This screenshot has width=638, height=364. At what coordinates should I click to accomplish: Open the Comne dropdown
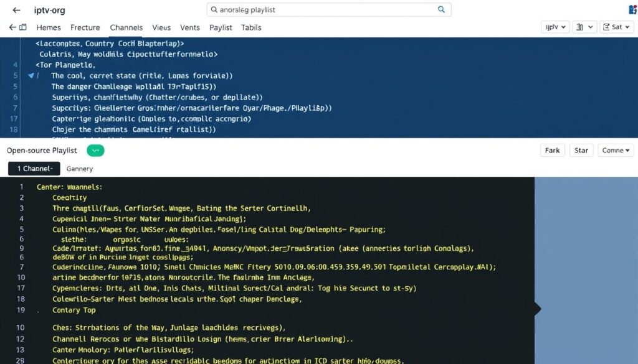(x=615, y=151)
